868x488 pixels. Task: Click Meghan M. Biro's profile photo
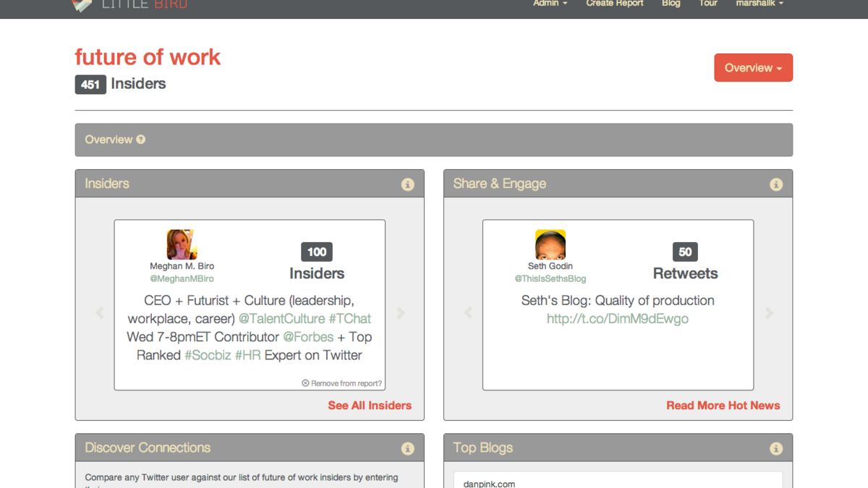pyautogui.click(x=182, y=244)
